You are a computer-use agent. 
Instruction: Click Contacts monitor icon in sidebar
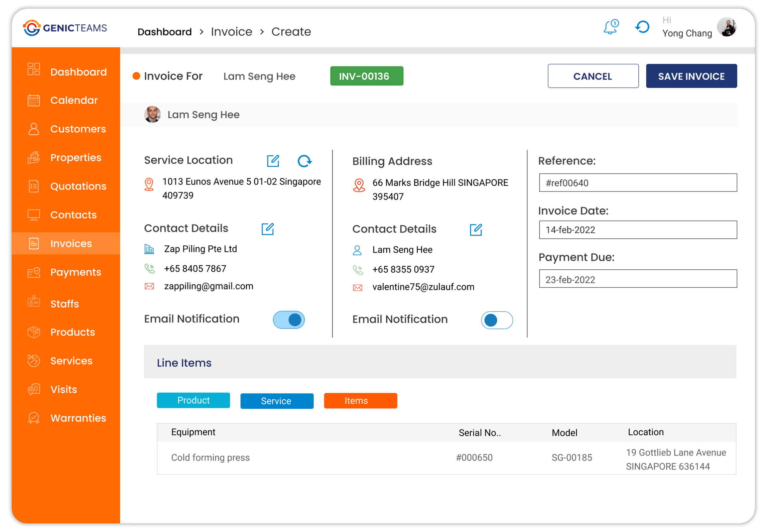pos(34,215)
